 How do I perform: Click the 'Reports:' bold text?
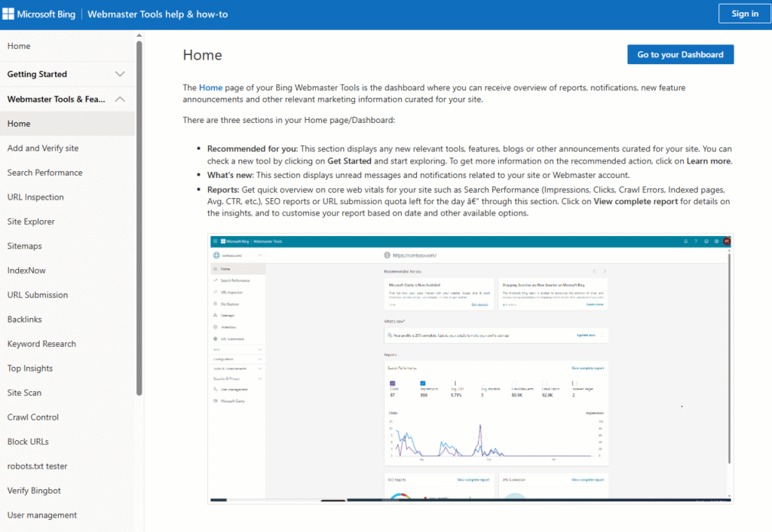tap(223, 189)
